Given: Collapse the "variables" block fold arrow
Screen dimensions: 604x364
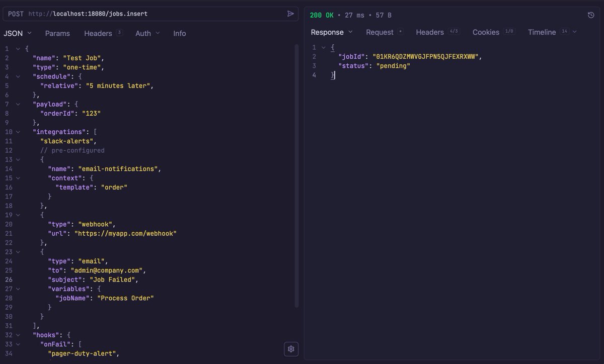Looking at the screenshot, I should point(18,289).
